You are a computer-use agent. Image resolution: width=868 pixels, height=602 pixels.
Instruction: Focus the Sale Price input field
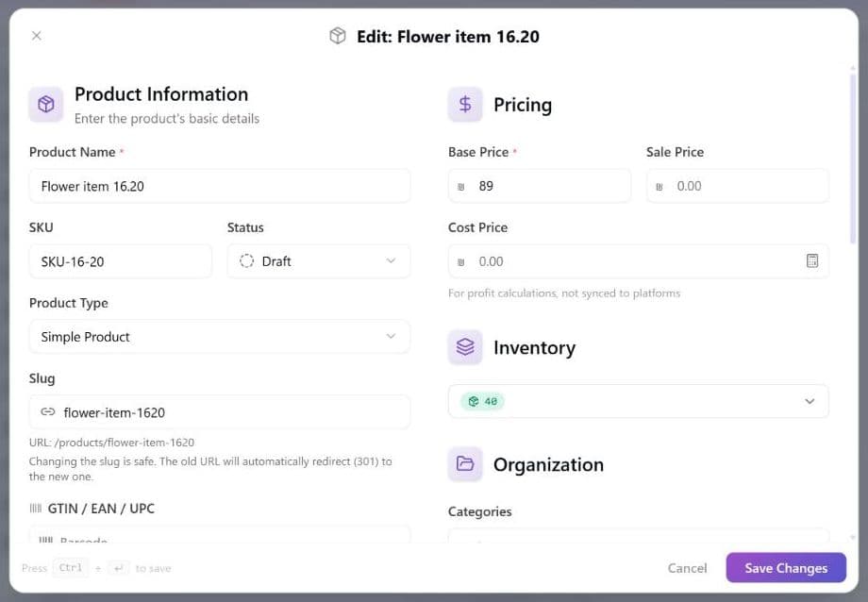(x=738, y=186)
